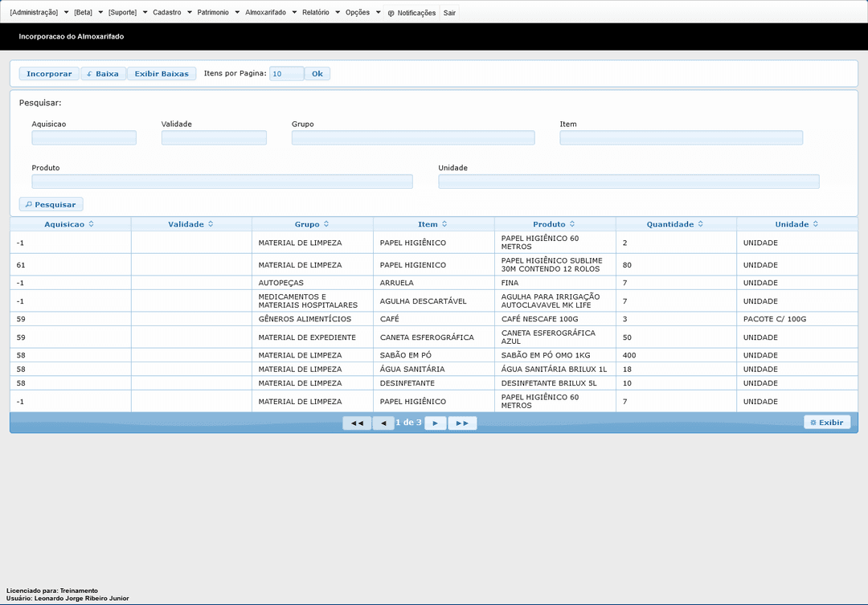Sort by Quantidade column sort icon
The height and width of the screenshot is (605, 868).
701,224
